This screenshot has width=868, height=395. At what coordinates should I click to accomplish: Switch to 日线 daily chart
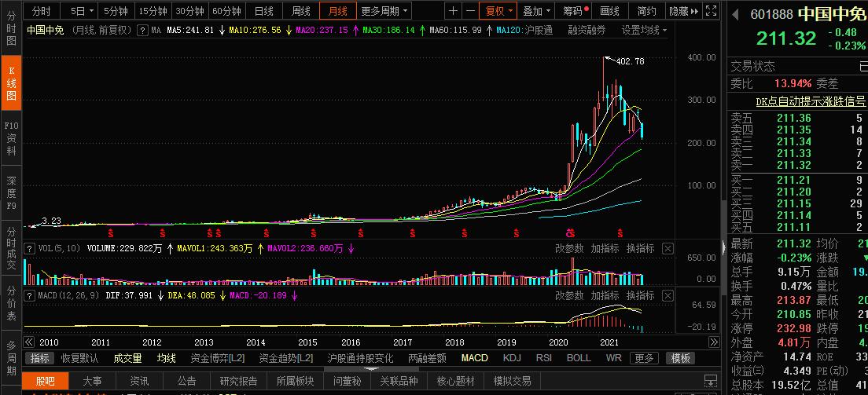[263, 10]
